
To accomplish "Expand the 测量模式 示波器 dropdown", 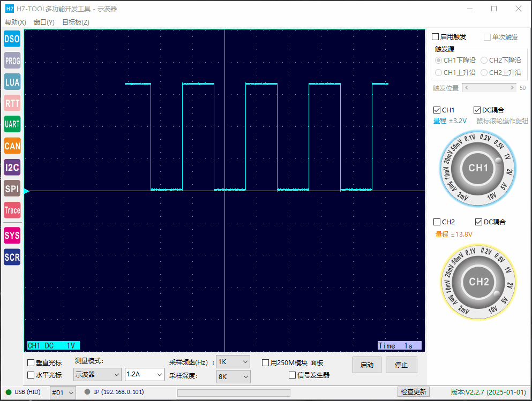I will click(x=98, y=375).
